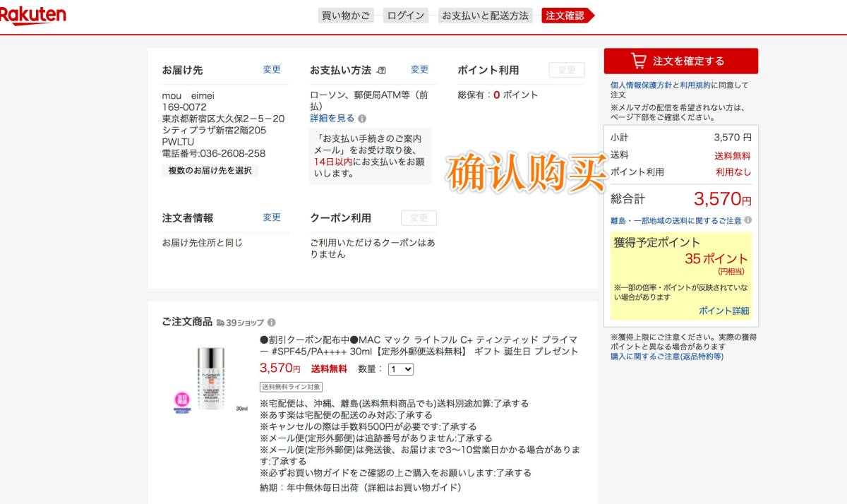Confirm the order with 注文を確定する
Image resolution: width=847 pixels, height=504 pixels.
[x=680, y=61]
